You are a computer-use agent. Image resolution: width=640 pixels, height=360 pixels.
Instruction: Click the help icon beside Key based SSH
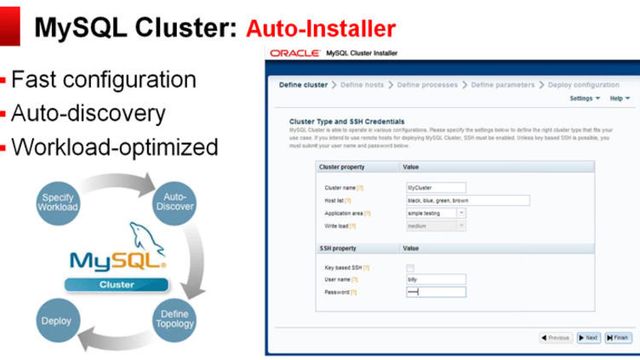pos(366,268)
